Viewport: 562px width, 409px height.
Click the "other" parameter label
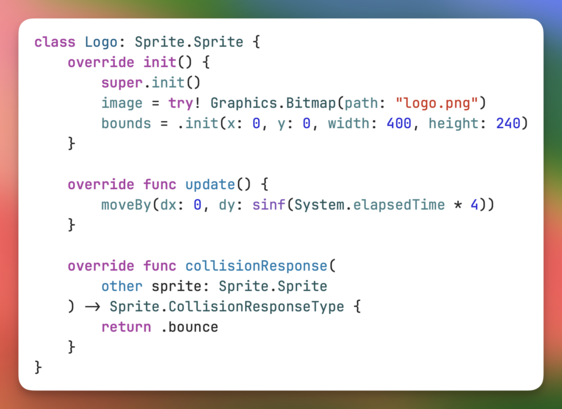pos(122,286)
